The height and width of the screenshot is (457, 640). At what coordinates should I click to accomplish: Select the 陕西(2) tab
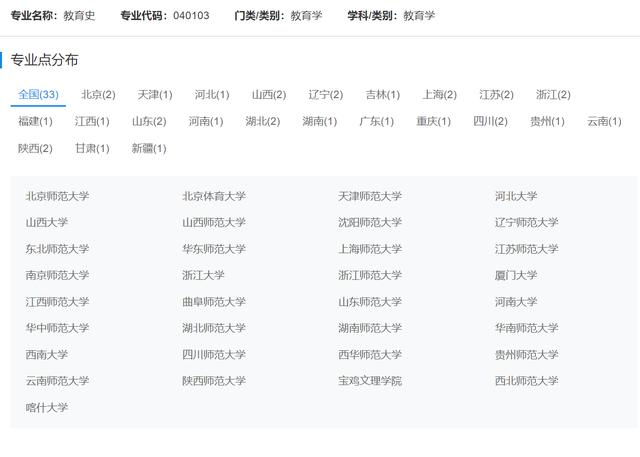[35, 148]
